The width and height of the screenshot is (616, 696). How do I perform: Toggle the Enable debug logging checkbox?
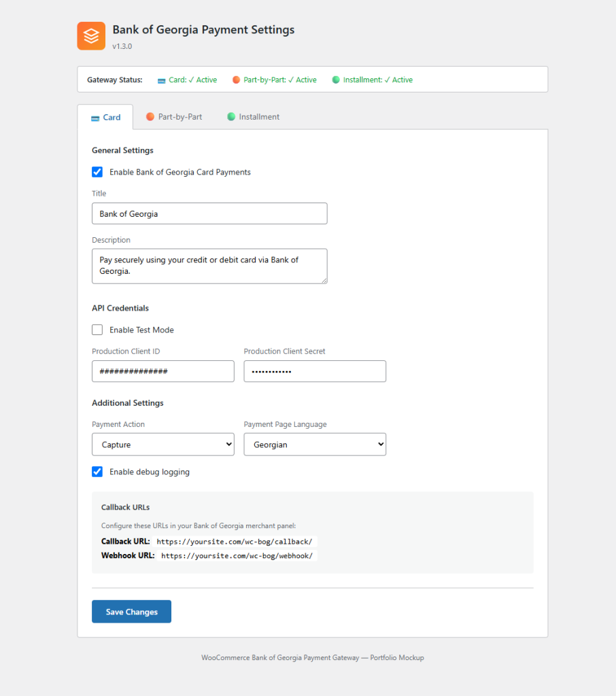click(97, 472)
